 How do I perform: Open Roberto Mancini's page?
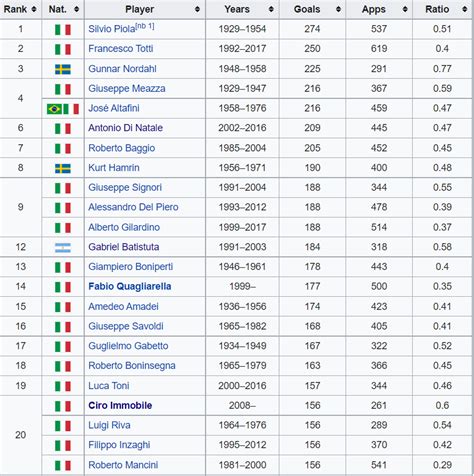tap(123, 465)
